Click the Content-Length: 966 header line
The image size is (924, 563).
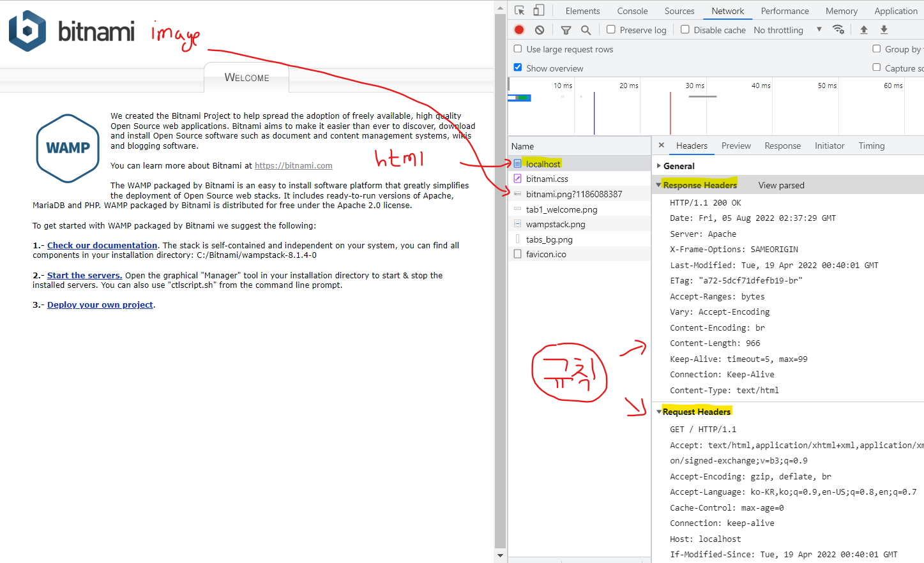coord(715,343)
